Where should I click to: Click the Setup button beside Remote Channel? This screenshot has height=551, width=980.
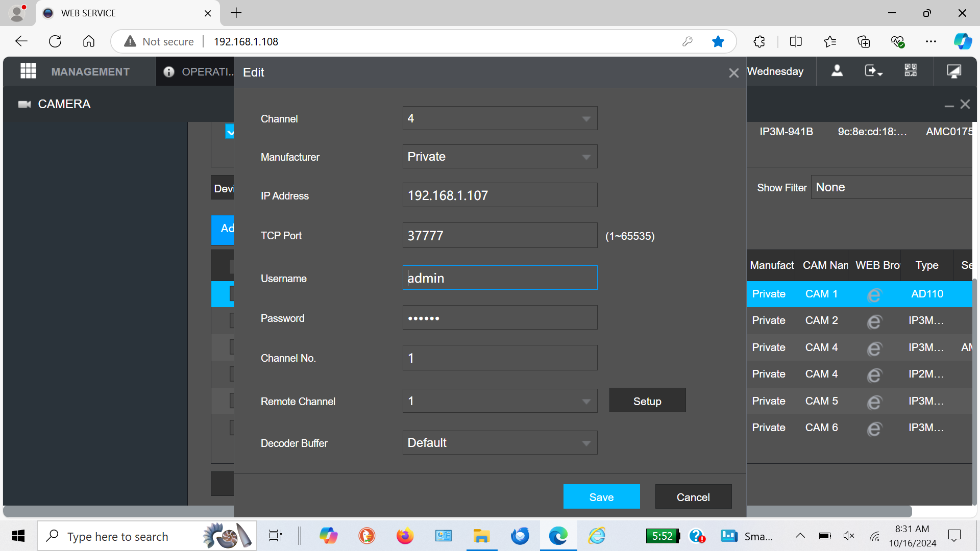pos(647,400)
